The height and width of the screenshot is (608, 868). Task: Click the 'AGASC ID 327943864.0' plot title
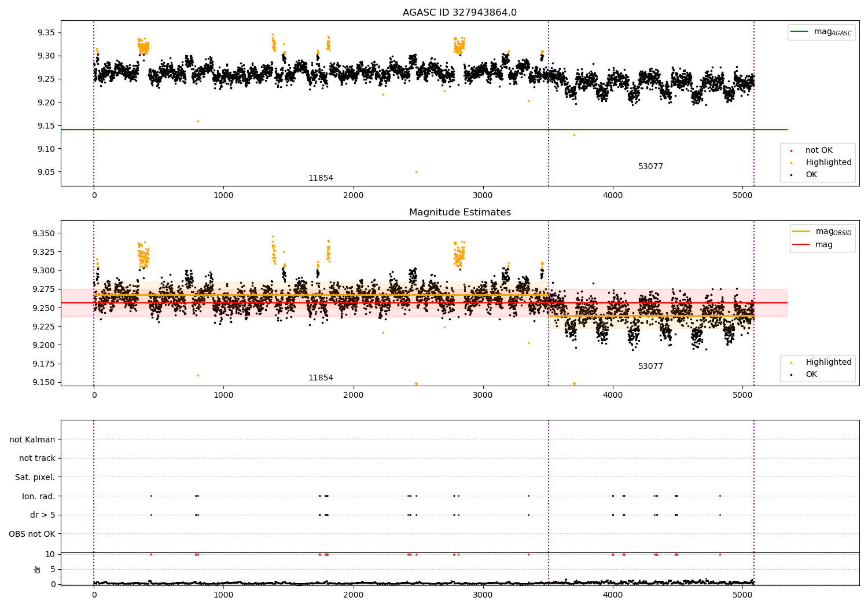click(459, 13)
